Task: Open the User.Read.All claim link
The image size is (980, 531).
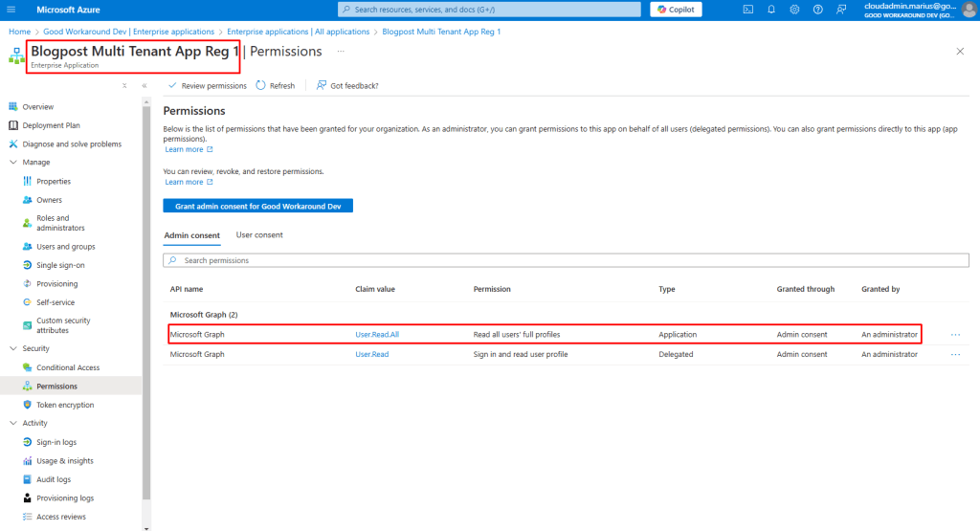Action: point(375,335)
